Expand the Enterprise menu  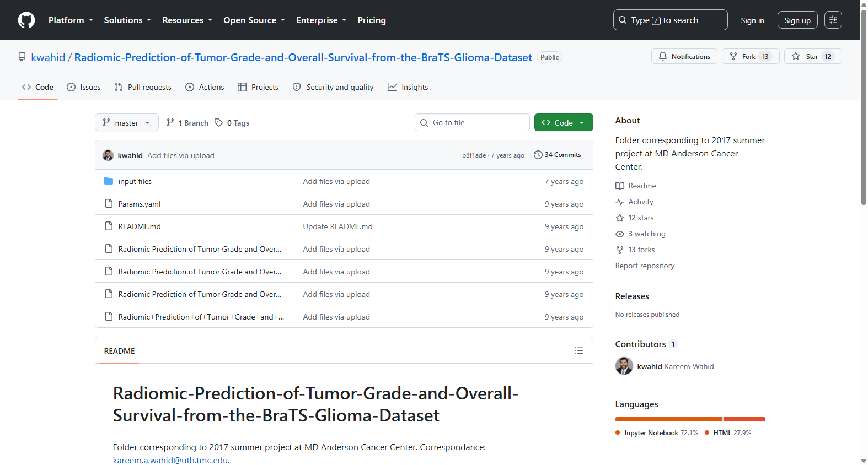click(x=322, y=20)
